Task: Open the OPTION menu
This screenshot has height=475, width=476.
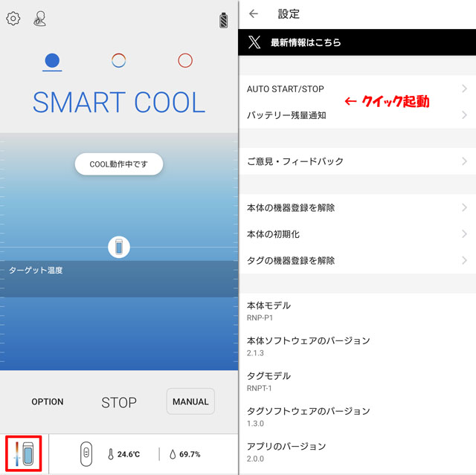Action: pos(48,401)
